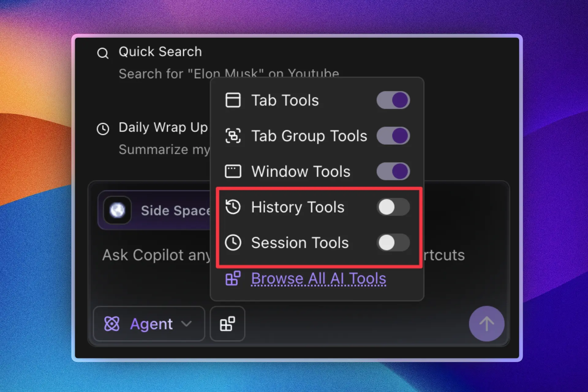Select the Quick Search suggestion
The height and width of the screenshot is (392, 588).
tap(160, 52)
